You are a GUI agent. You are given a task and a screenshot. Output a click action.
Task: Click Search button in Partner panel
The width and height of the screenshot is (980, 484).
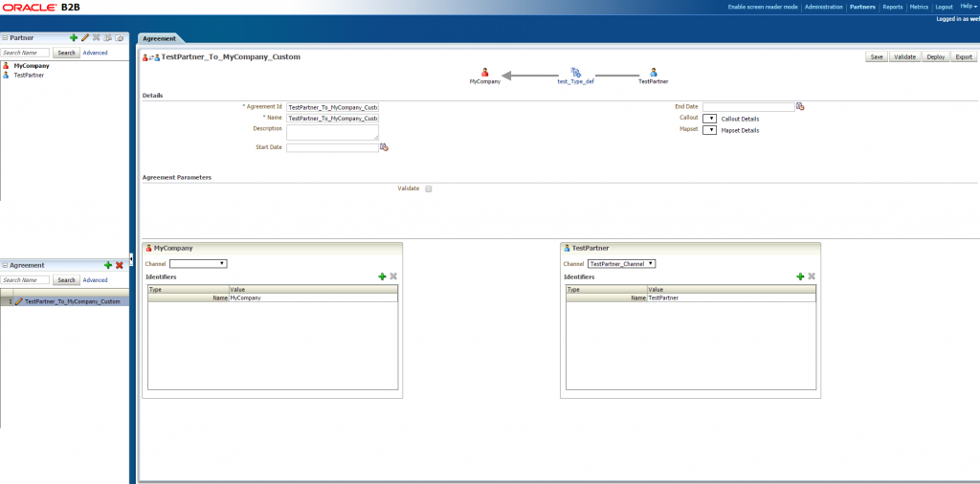click(x=66, y=53)
